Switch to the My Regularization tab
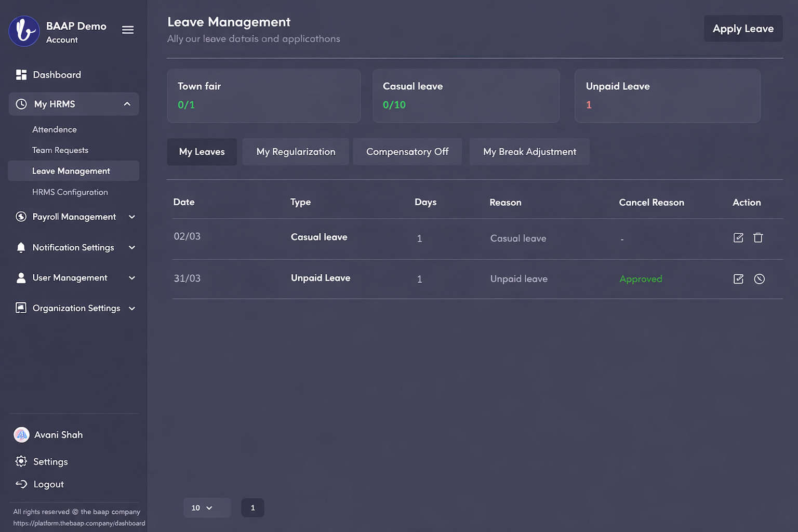This screenshot has width=798, height=532. (x=296, y=152)
